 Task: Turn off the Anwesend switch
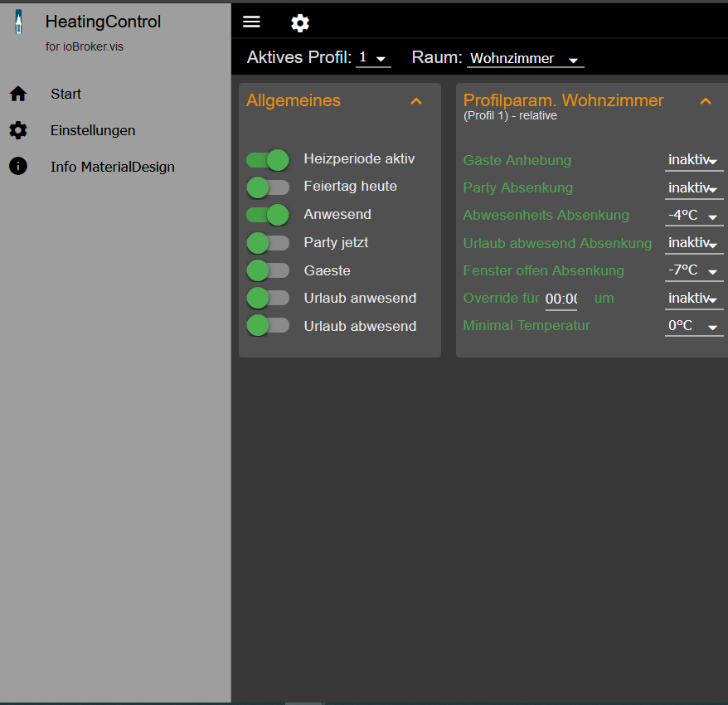coord(268,215)
